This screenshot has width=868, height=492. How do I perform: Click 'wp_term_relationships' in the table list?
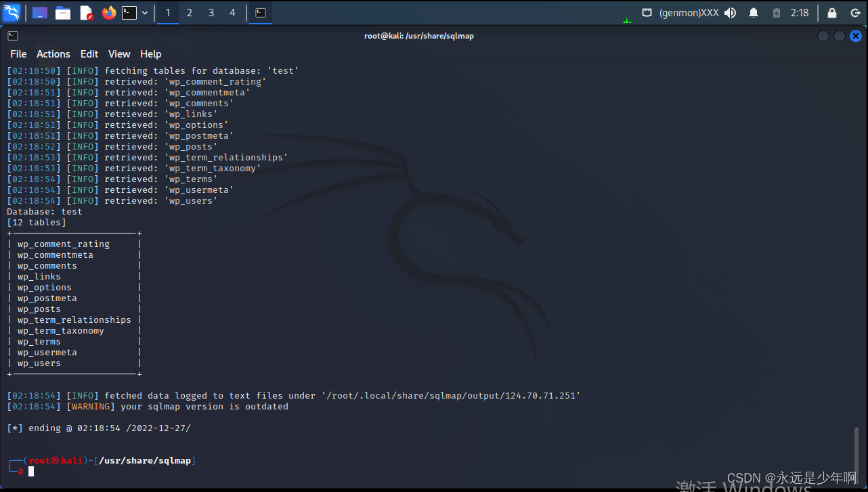pyautogui.click(x=74, y=320)
